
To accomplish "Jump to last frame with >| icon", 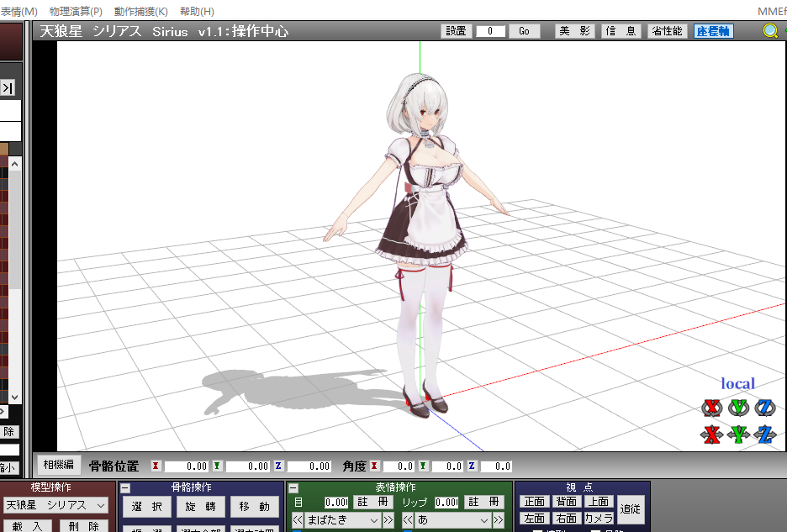I will [x=8, y=87].
